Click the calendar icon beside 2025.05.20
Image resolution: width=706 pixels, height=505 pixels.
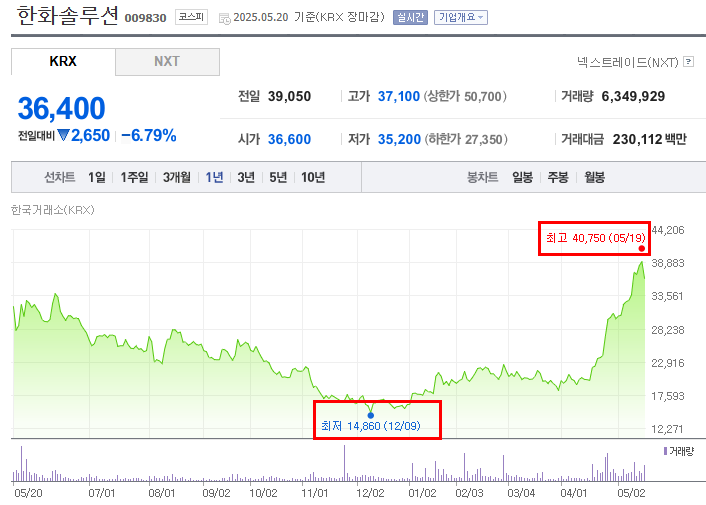[224, 18]
